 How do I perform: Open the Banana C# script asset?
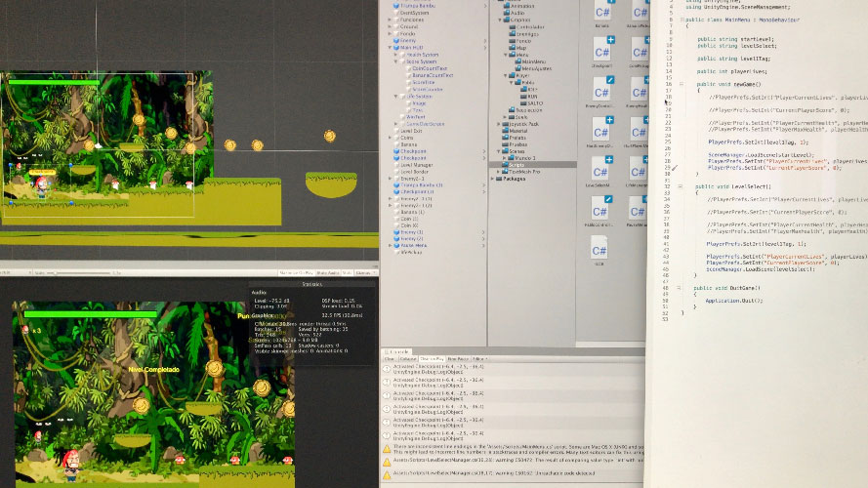coord(603,13)
